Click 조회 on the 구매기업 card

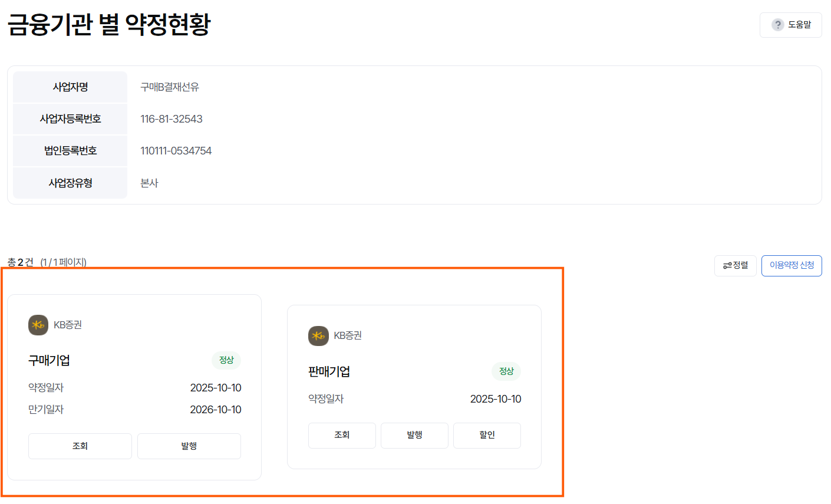pyautogui.click(x=80, y=446)
